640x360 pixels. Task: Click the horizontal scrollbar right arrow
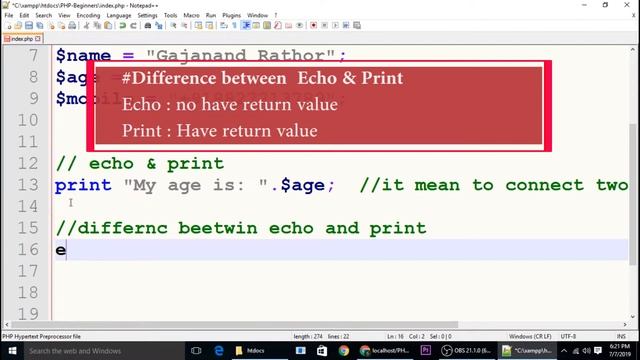[x=625, y=324]
